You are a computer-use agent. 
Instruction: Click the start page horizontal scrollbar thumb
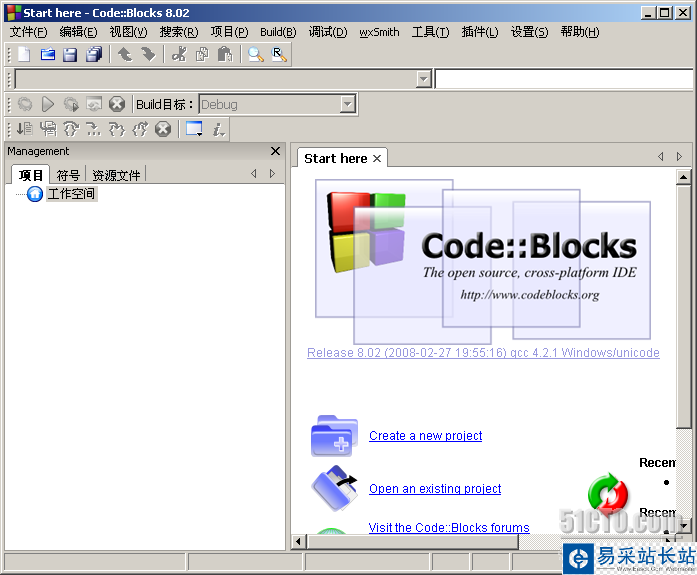click(413, 541)
